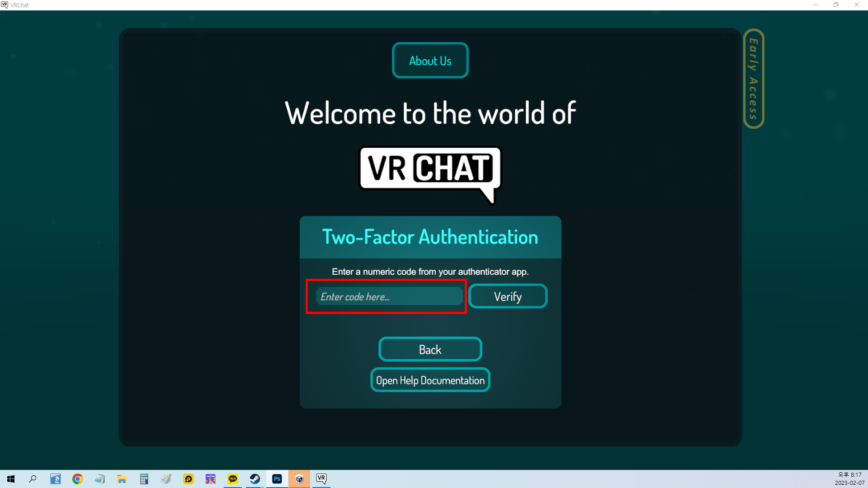This screenshot has width=868, height=488.
Task: Open the cartoon game taskbar icon
Action: (210, 479)
